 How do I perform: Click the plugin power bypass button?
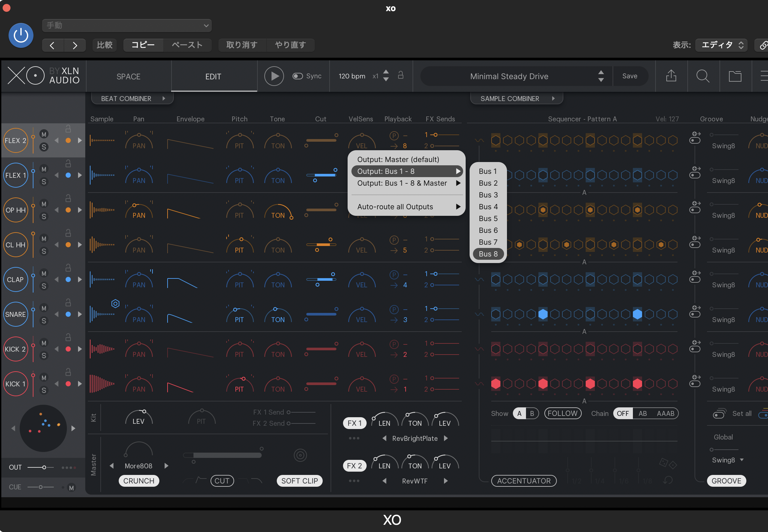click(21, 35)
